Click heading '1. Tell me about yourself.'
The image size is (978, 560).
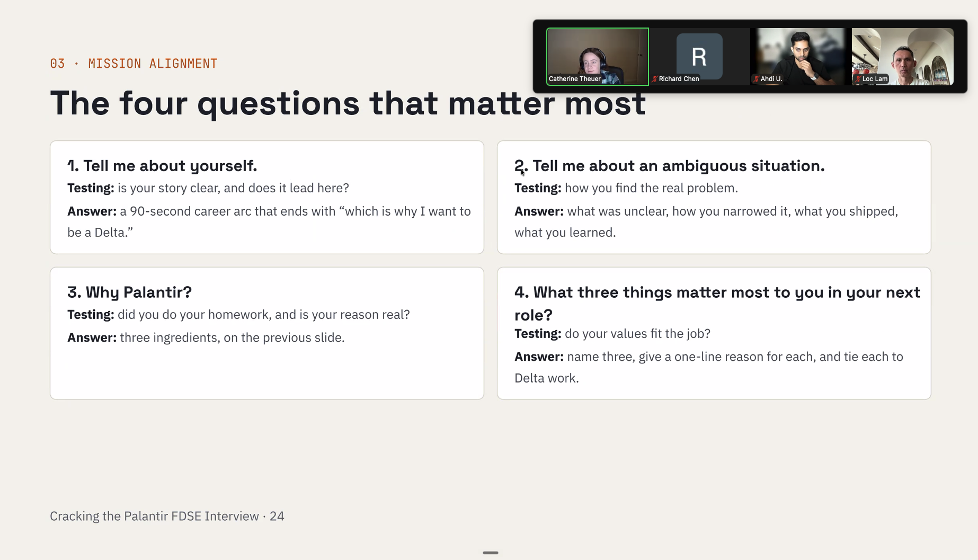click(162, 166)
